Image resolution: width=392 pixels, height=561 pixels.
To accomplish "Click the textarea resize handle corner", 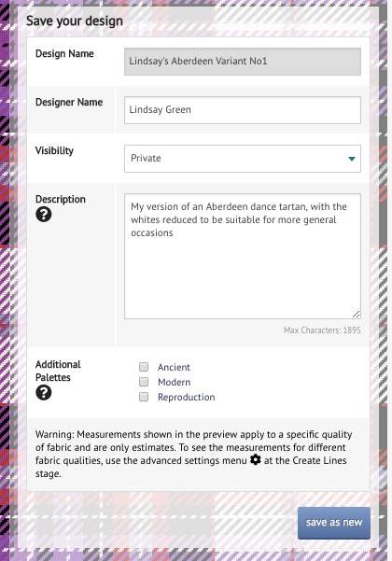I will click(x=356, y=315).
